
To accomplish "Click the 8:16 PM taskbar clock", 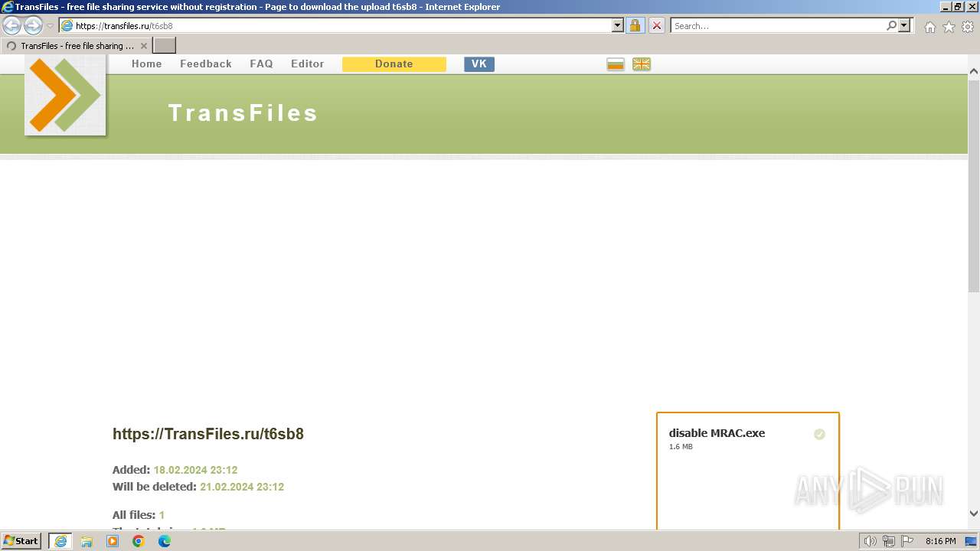I will [940, 541].
